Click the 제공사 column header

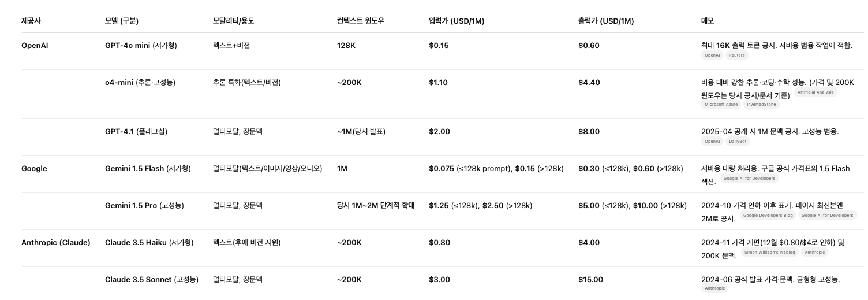pos(31,21)
